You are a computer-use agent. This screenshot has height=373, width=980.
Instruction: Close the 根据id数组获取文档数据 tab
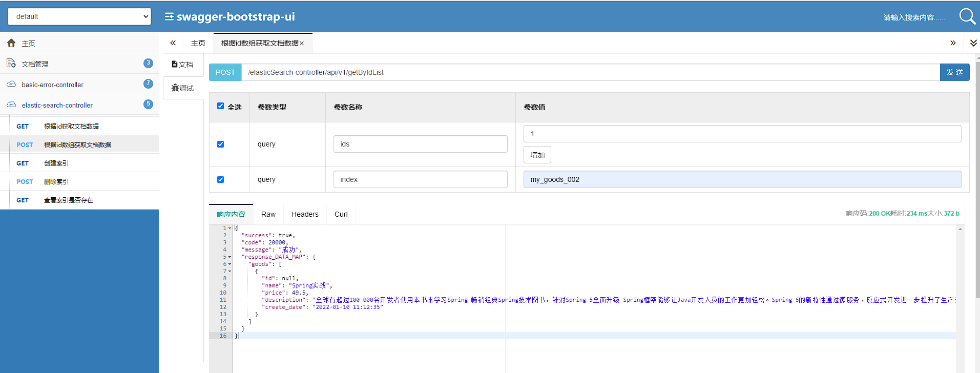click(302, 44)
